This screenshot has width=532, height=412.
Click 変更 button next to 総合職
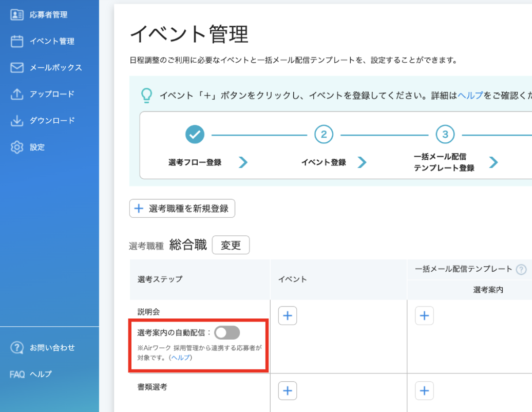click(231, 245)
